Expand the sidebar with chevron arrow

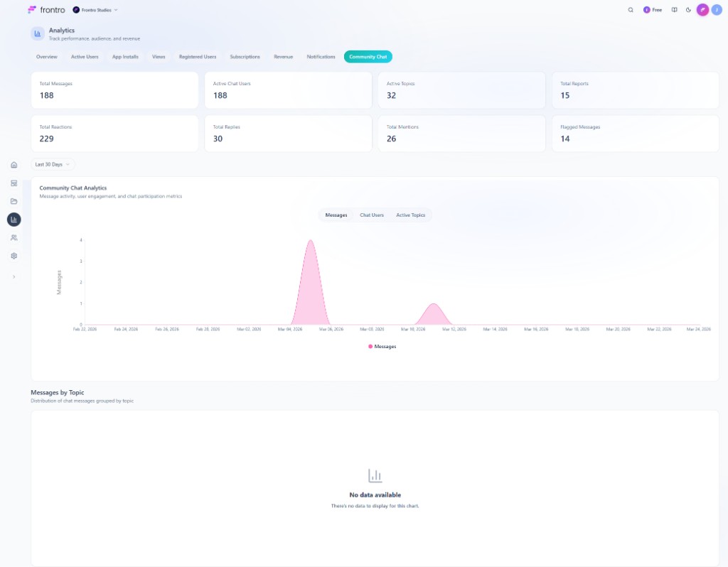point(14,276)
